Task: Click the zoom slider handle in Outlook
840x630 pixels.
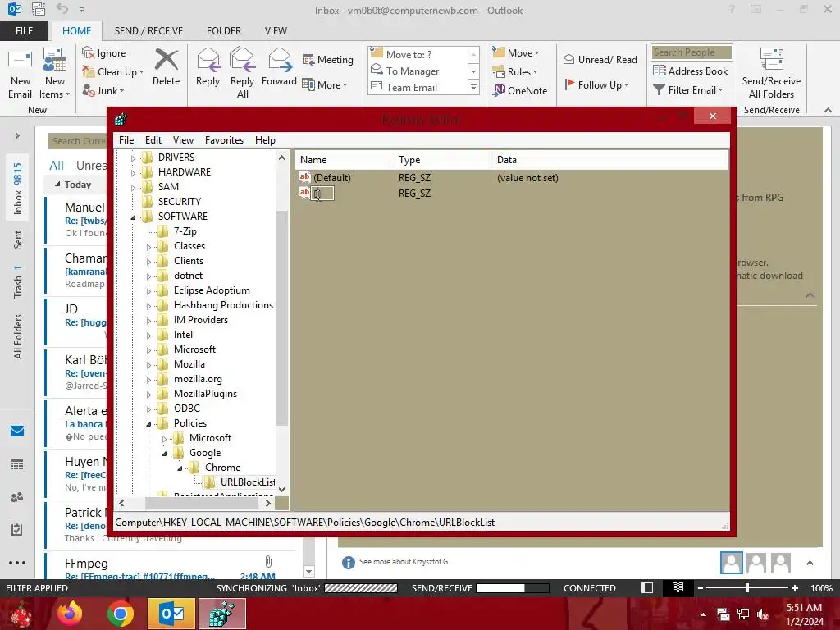Action: [746, 587]
